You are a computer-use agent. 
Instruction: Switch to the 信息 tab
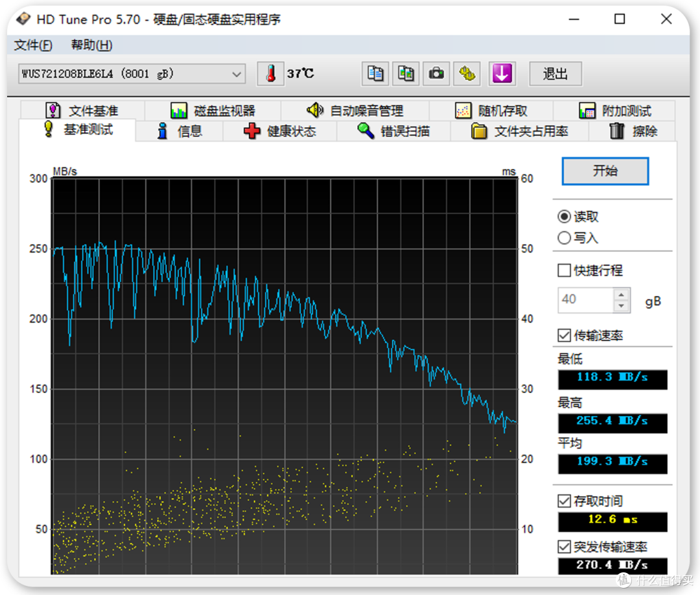tap(180, 131)
